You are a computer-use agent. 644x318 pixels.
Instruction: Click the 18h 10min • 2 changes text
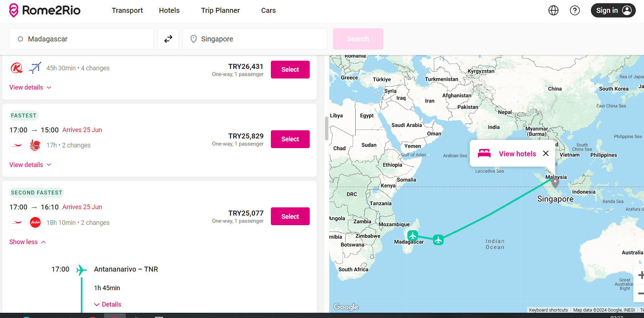[x=78, y=223]
